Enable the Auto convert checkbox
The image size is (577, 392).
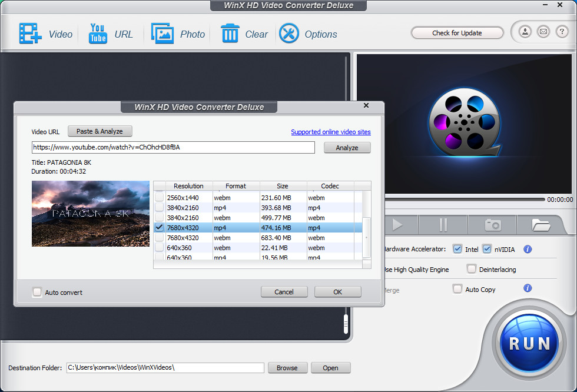(37, 292)
